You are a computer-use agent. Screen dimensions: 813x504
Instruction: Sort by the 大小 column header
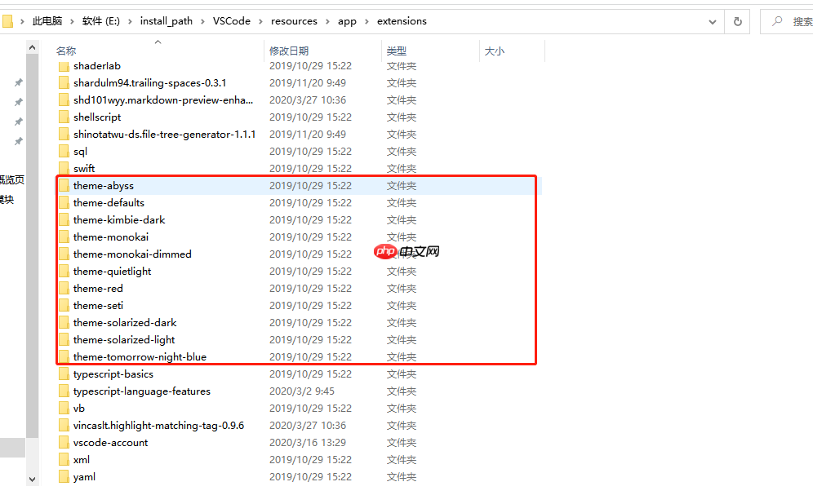coord(494,51)
